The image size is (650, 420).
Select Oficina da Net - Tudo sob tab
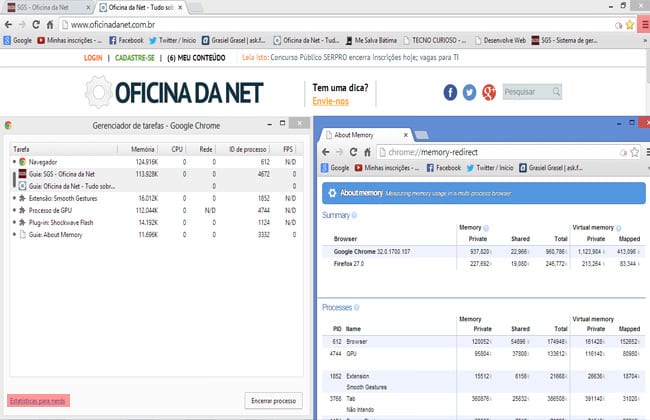click(x=141, y=7)
